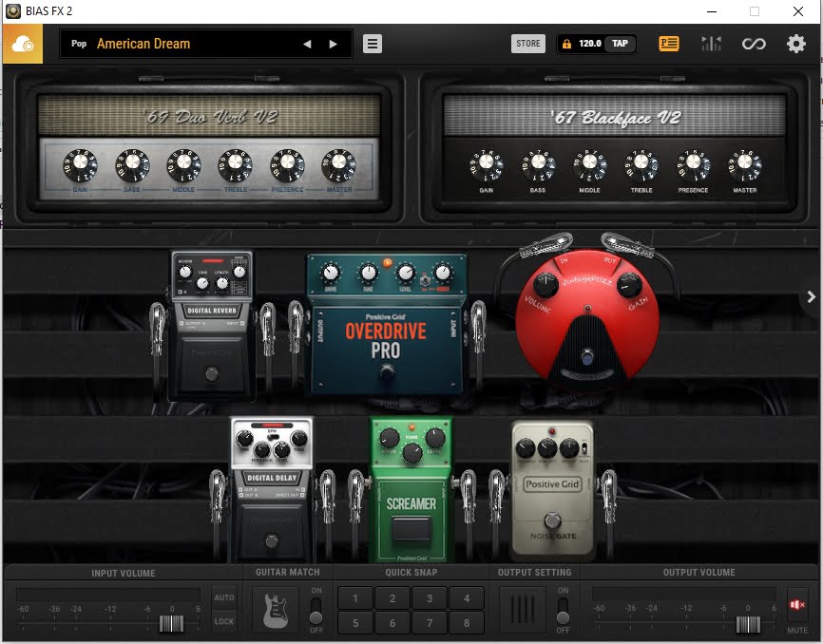
Task: Select Quick Snap slot 5
Action: 355,623
